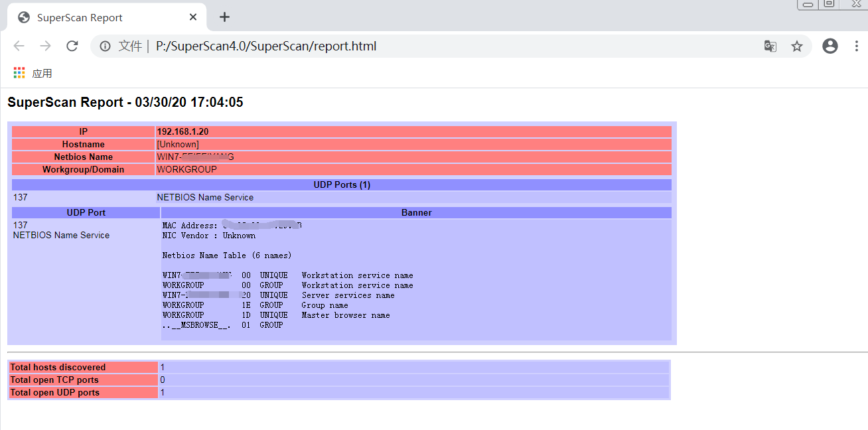Image resolution: width=868 pixels, height=430 pixels.
Task: Bookmark this page with the star icon
Action: (797, 46)
